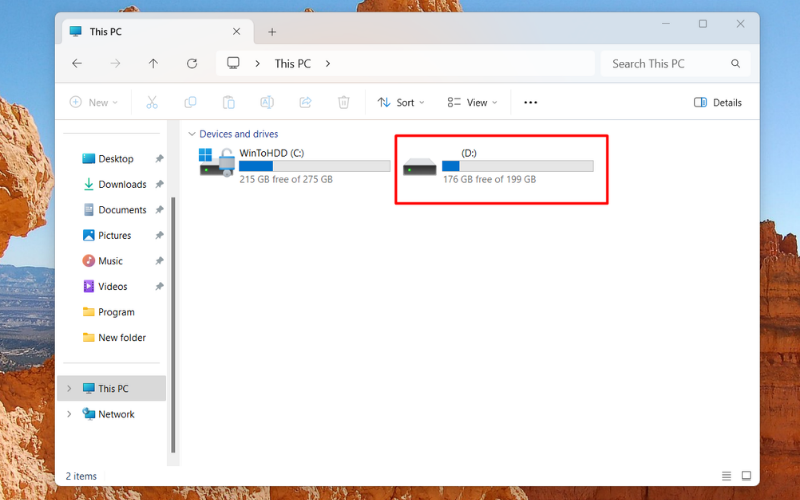The height and width of the screenshot is (500, 800).
Task: Click the Cut scissors icon
Action: pos(152,102)
